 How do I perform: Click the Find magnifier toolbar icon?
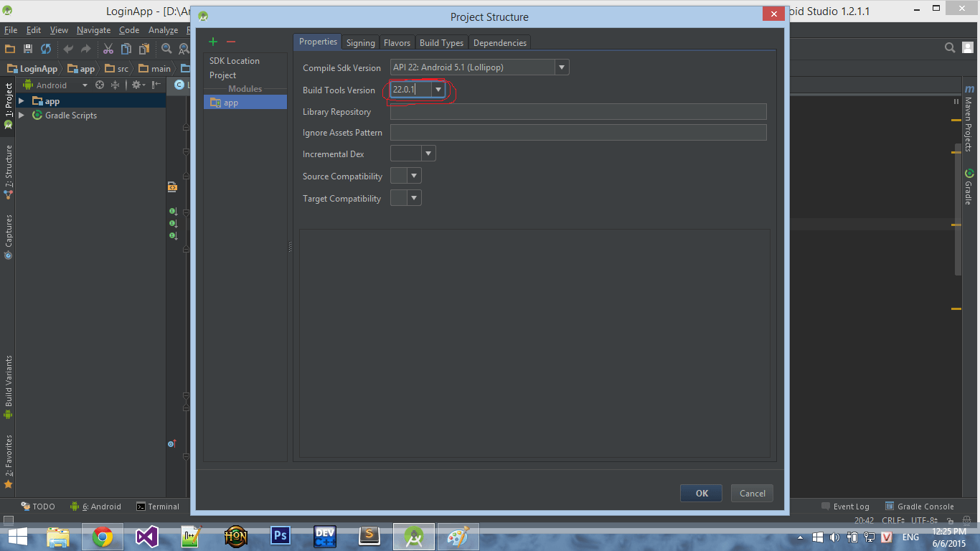pyautogui.click(x=166, y=49)
